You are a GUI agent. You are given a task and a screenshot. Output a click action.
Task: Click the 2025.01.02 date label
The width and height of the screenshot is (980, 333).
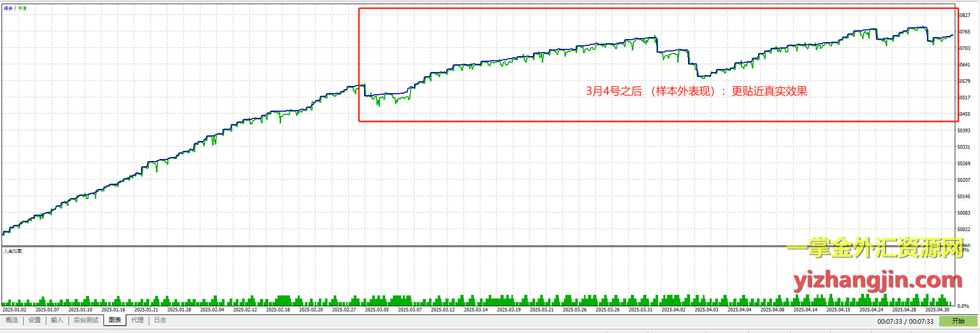(x=14, y=310)
